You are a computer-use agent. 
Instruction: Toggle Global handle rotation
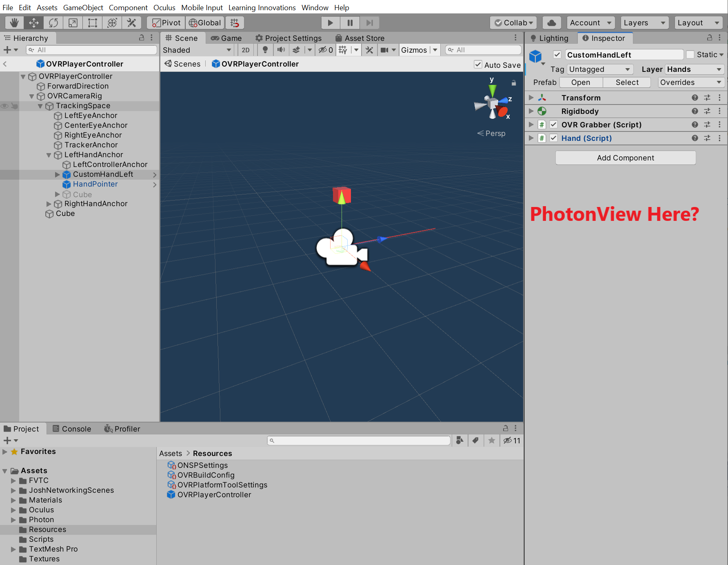205,23
